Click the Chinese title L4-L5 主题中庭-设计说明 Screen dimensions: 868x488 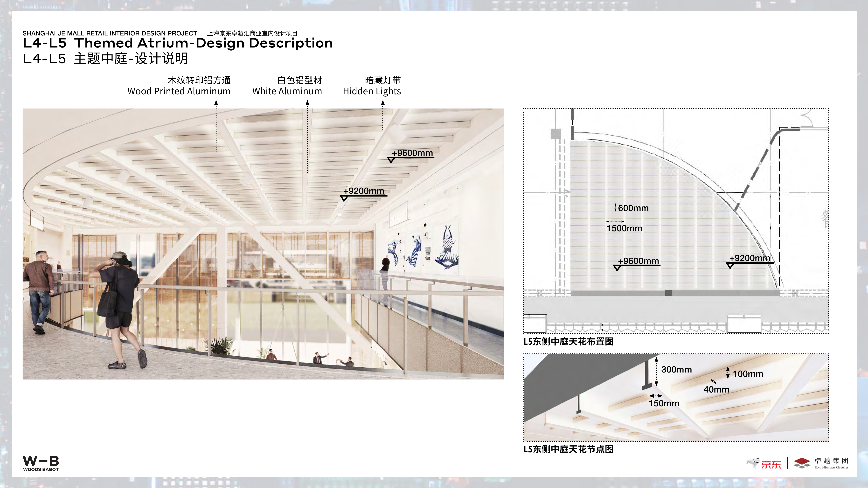tap(105, 59)
